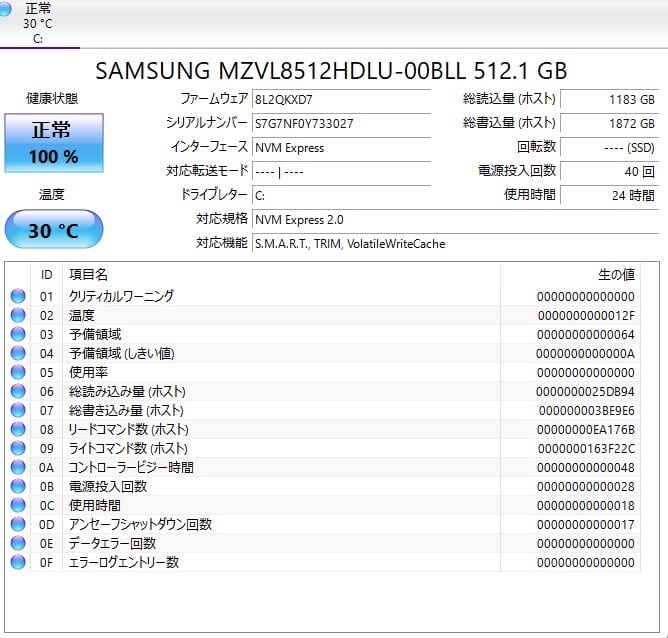Click the serial number field S7G7NF0Y733027
Screen dimensions: 668x638
(x=340, y=123)
